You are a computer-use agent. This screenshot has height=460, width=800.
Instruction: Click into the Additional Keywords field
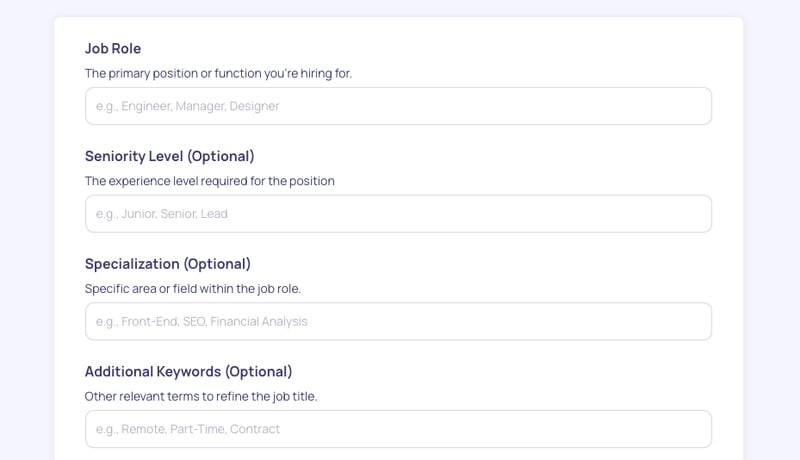tap(398, 429)
